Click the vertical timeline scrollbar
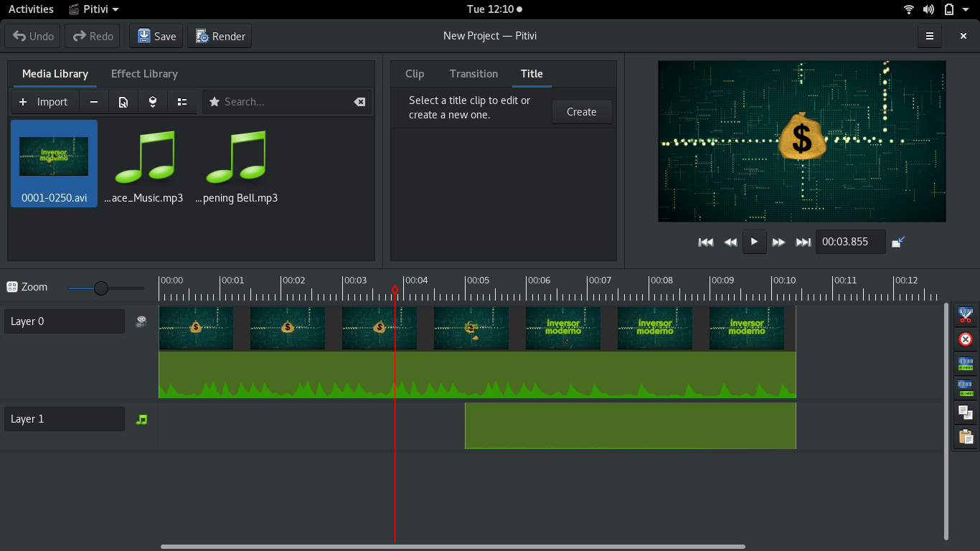980x551 pixels. [946, 421]
